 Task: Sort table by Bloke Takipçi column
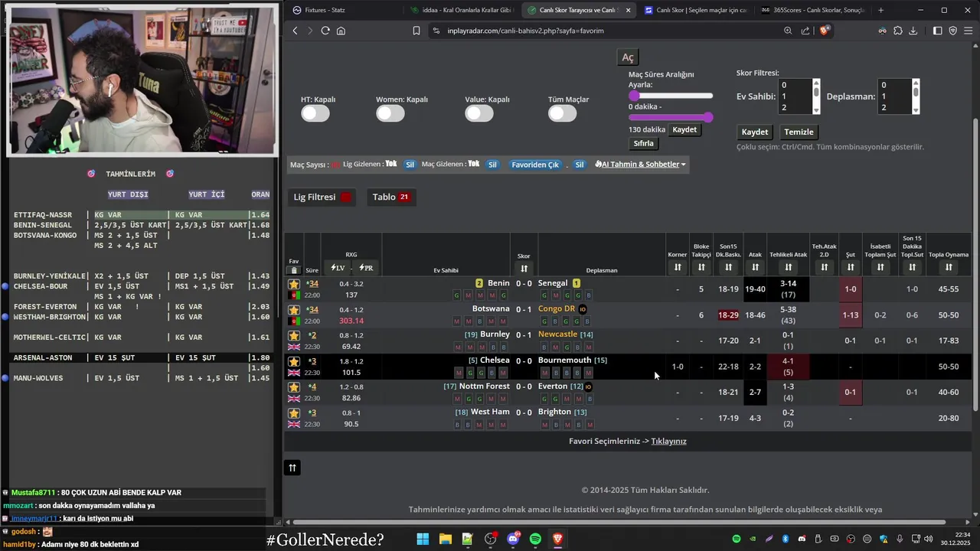pos(701,267)
